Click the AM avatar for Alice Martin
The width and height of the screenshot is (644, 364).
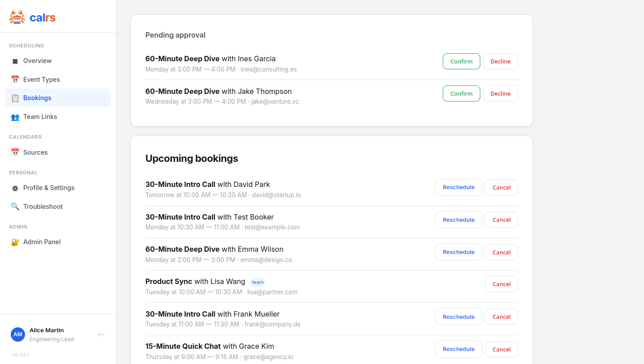[18, 334]
